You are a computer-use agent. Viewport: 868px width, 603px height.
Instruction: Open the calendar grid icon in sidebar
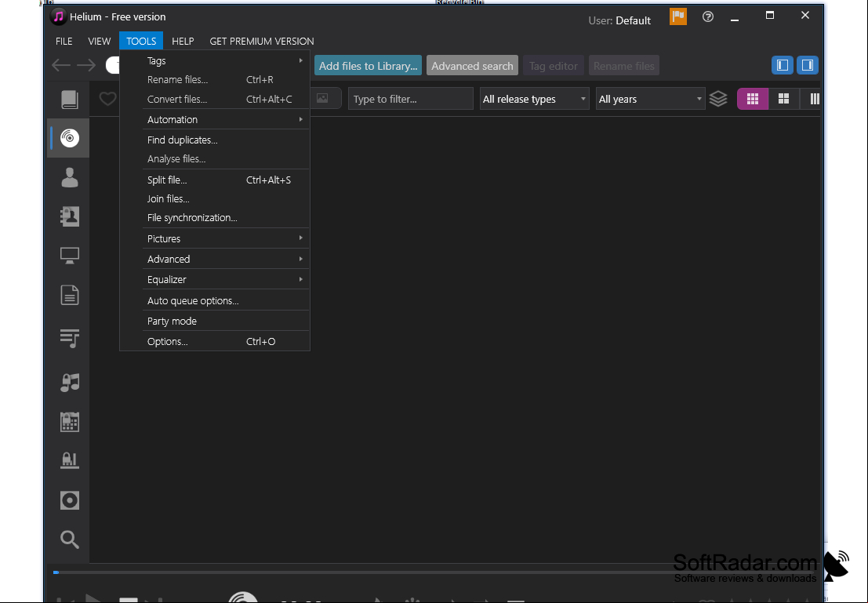69,422
